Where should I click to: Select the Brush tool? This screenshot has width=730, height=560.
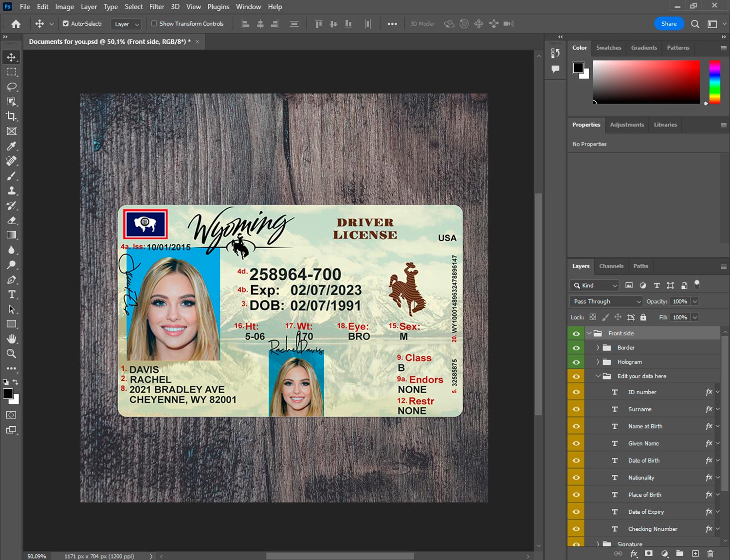12,176
